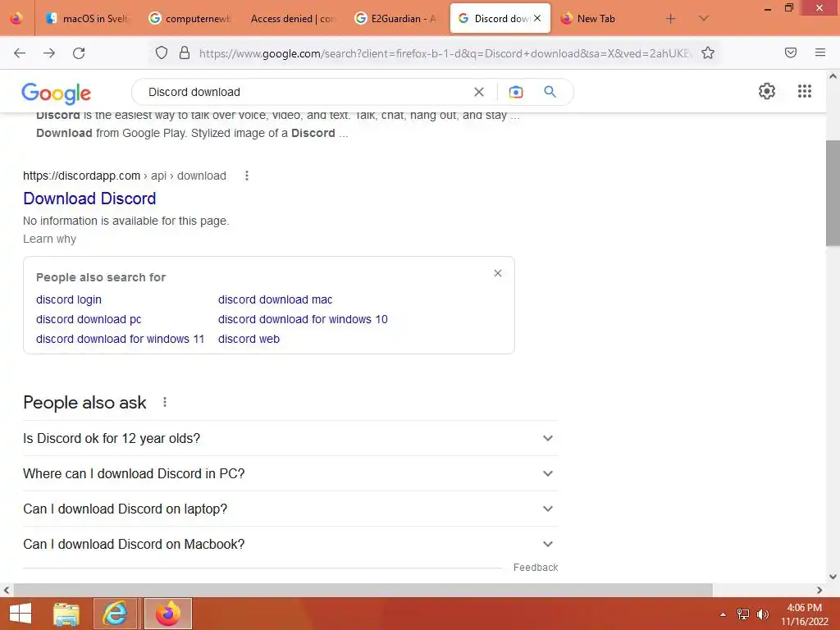Open options for discordapp.com result

click(246, 176)
